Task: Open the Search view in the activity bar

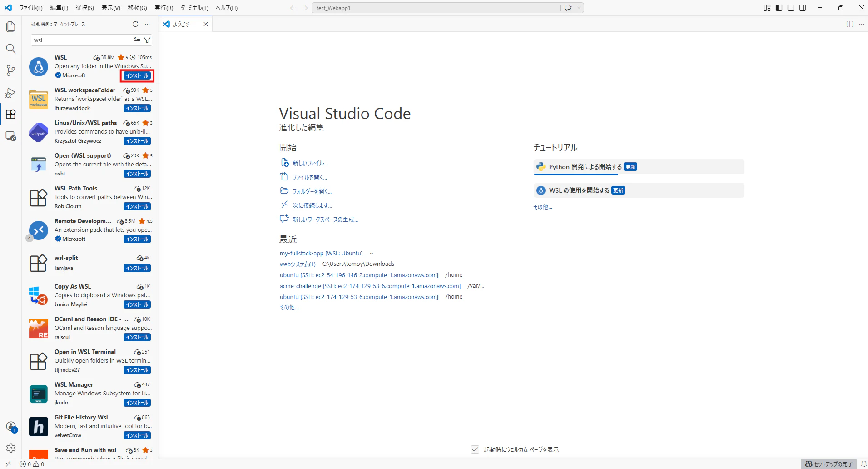Action: [11, 49]
